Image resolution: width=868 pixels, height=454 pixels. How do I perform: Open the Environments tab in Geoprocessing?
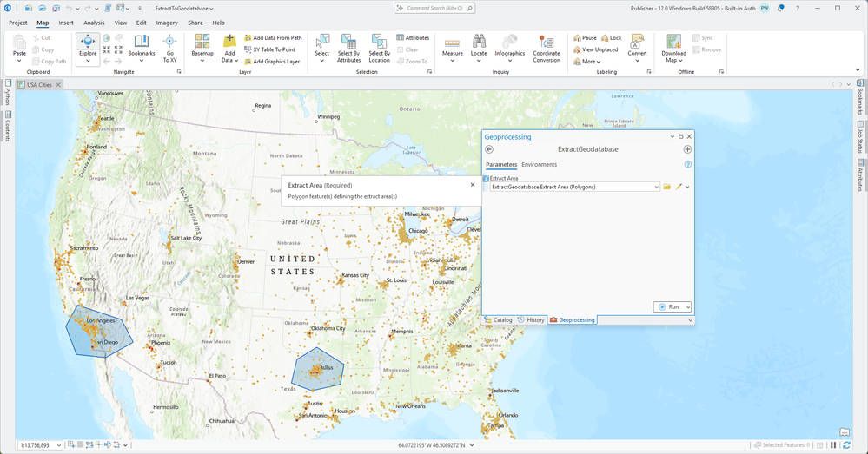click(x=540, y=164)
